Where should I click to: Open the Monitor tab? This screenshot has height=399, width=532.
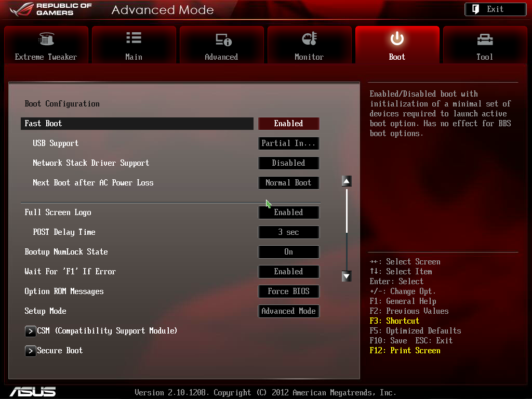(310, 45)
